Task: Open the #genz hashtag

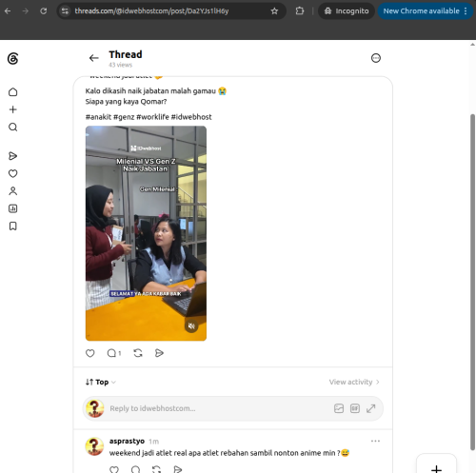Action: [x=124, y=117]
